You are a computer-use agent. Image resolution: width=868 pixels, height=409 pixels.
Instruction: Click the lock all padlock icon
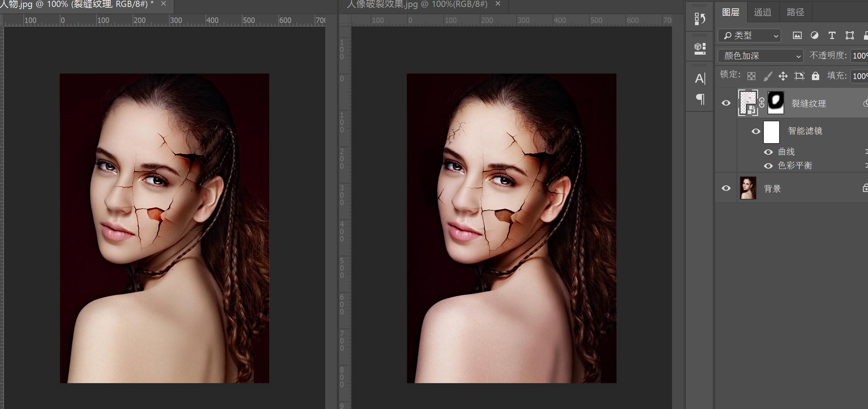coord(816,76)
